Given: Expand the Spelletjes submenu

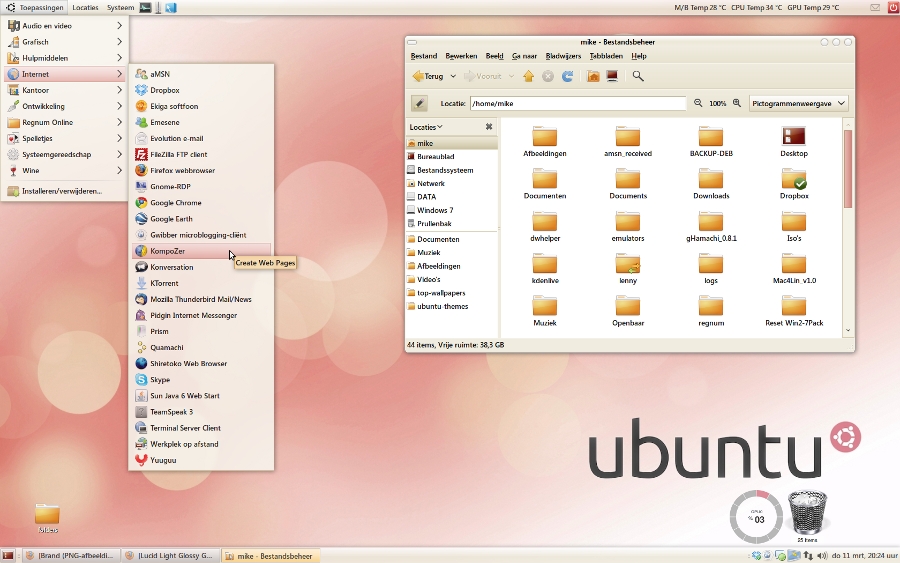Looking at the screenshot, I should [x=65, y=138].
